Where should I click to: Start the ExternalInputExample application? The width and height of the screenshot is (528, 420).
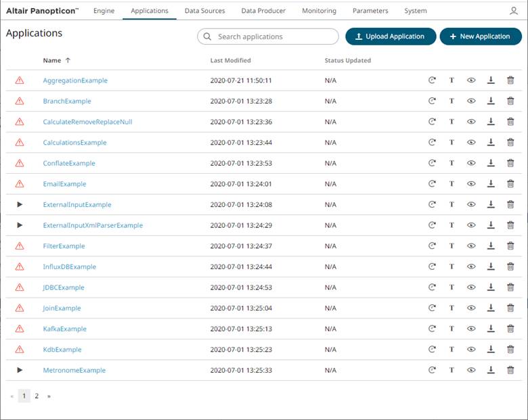click(20, 205)
